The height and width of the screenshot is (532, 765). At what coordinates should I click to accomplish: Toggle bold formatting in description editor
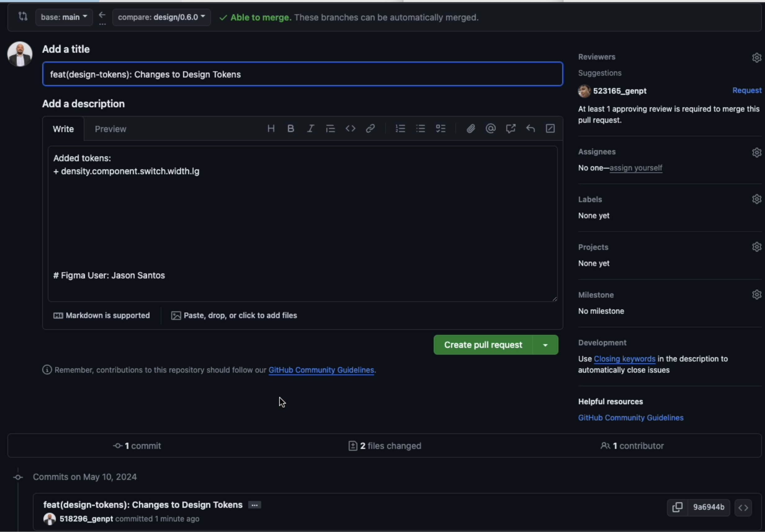(291, 129)
